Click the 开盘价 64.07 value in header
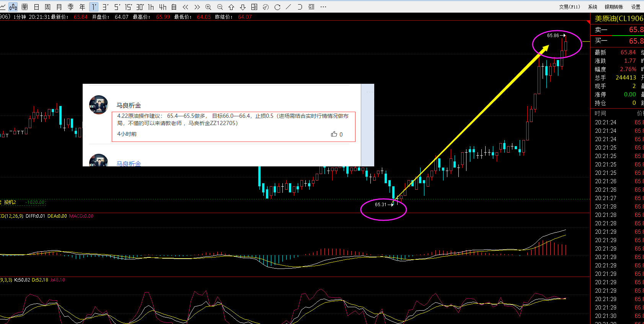This screenshot has height=324, width=644. click(122, 17)
